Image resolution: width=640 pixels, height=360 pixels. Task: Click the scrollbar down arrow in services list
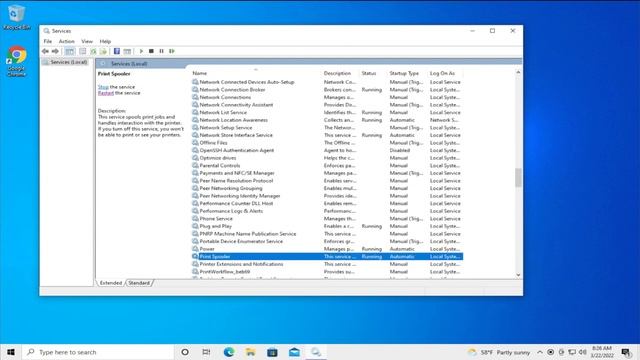pos(518,275)
